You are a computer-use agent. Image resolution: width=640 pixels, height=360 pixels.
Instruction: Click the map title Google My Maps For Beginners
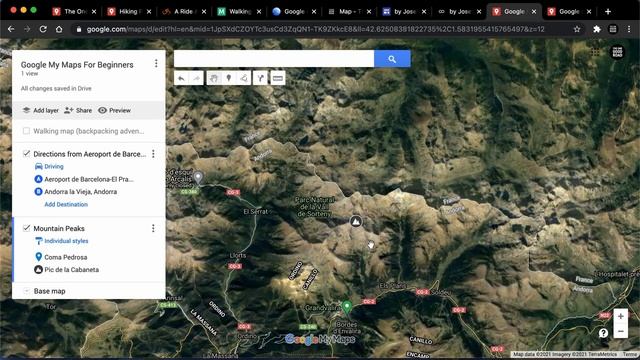pos(77,65)
